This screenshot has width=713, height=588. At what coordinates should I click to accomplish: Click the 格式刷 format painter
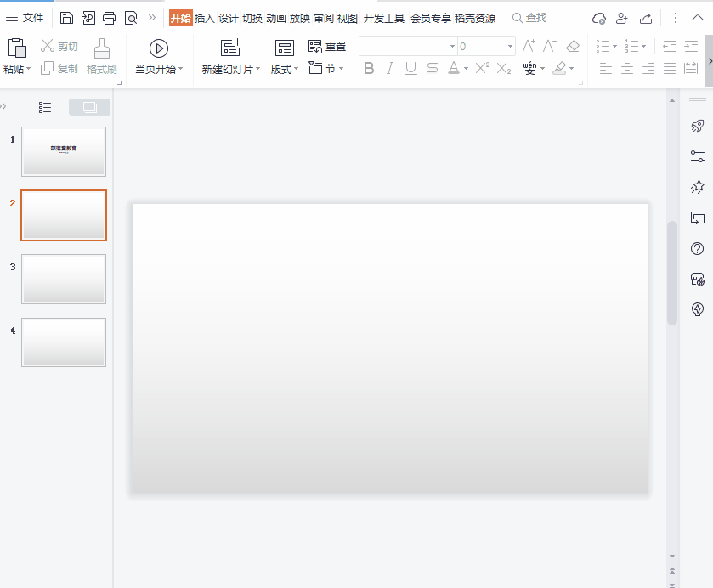tap(102, 57)
